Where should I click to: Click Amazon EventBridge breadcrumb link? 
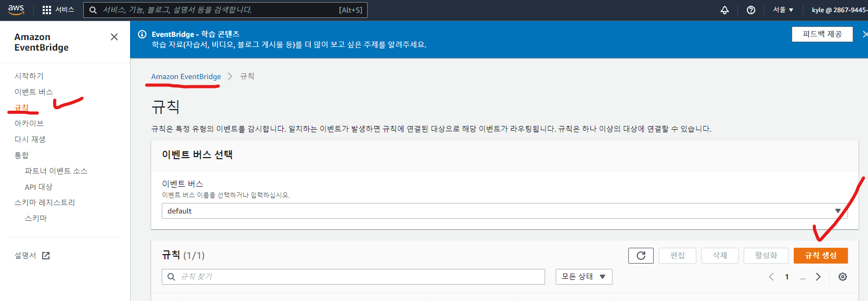(186, 76)
